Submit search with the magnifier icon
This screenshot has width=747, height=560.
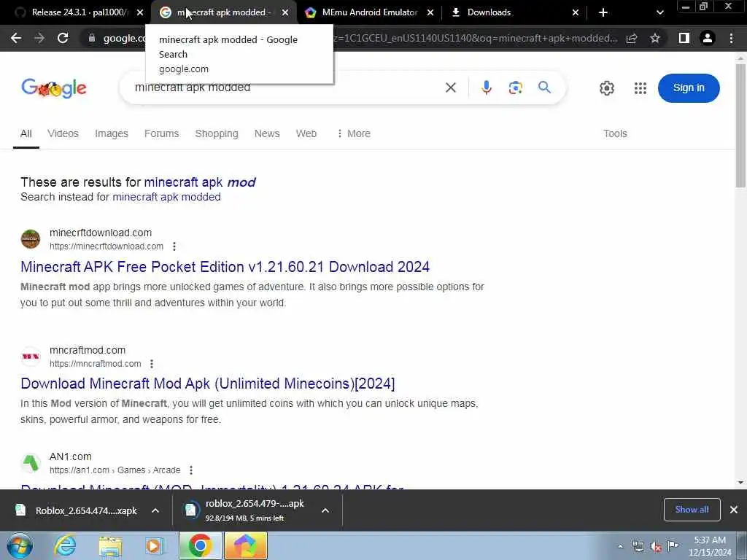544,87
